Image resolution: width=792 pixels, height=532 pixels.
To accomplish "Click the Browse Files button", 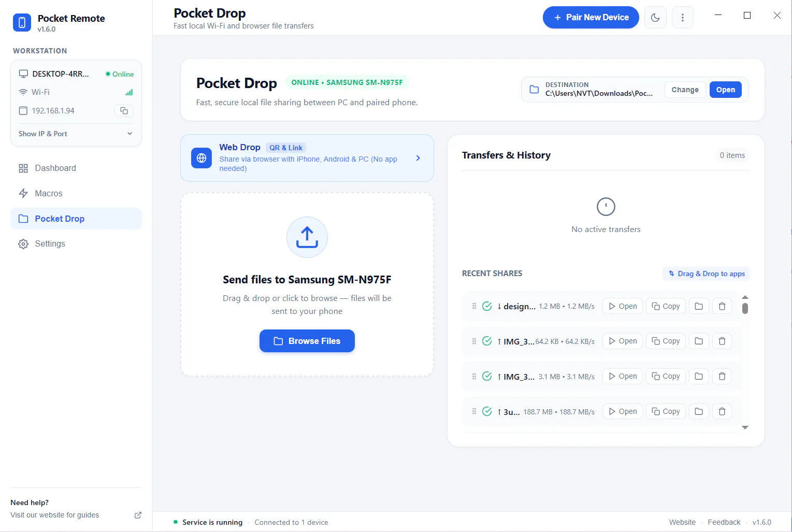I will tap(307, 341).
